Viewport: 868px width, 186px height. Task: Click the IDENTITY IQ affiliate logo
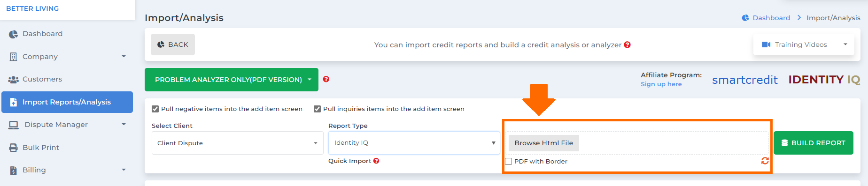824,80
